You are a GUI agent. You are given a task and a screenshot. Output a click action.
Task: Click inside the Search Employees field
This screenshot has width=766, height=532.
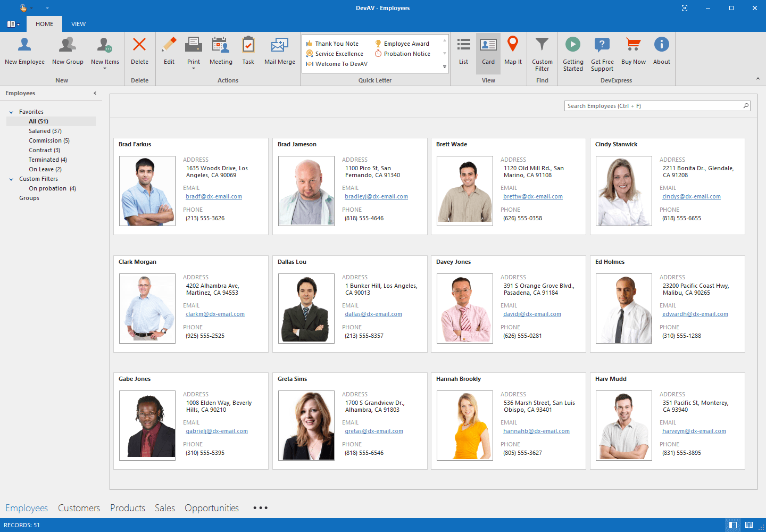pyautogui.click(x=654, y=105)
